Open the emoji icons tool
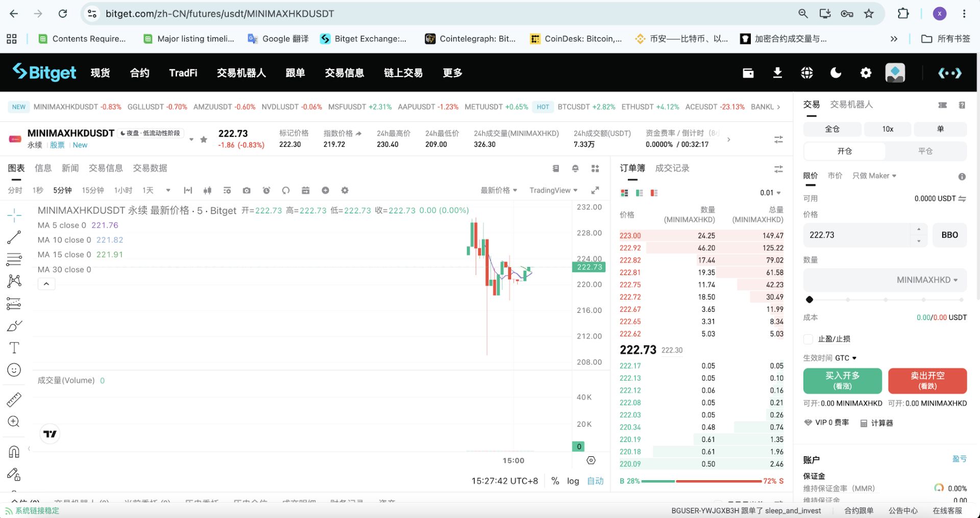 14,370
